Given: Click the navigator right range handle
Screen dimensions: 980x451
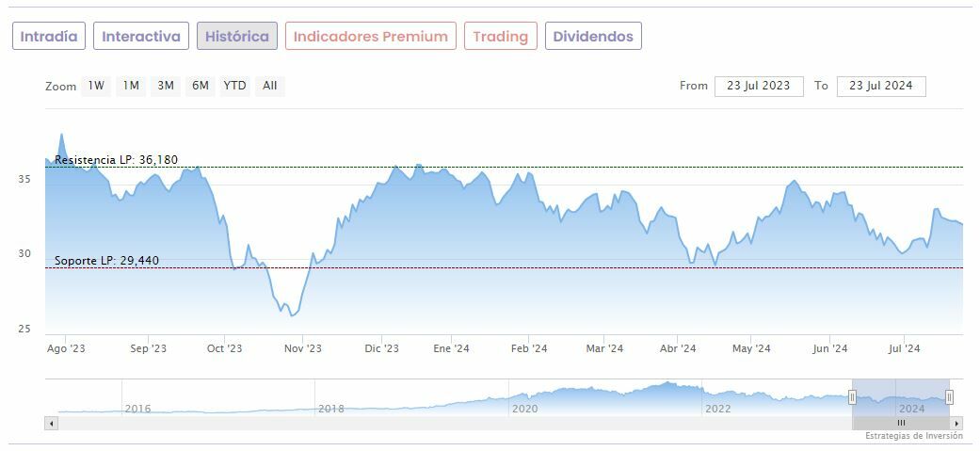Looking at the screenshot, I should (949, 397).
